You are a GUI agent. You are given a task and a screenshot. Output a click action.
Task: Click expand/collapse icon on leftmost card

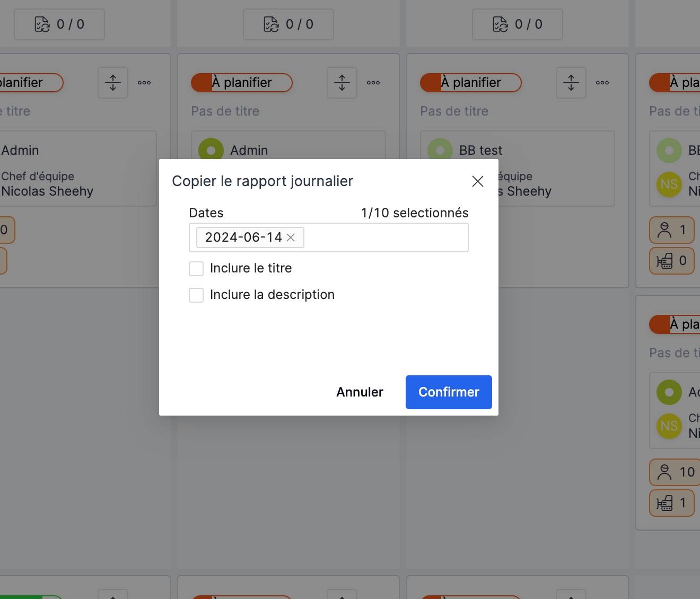tap(112, 83)
